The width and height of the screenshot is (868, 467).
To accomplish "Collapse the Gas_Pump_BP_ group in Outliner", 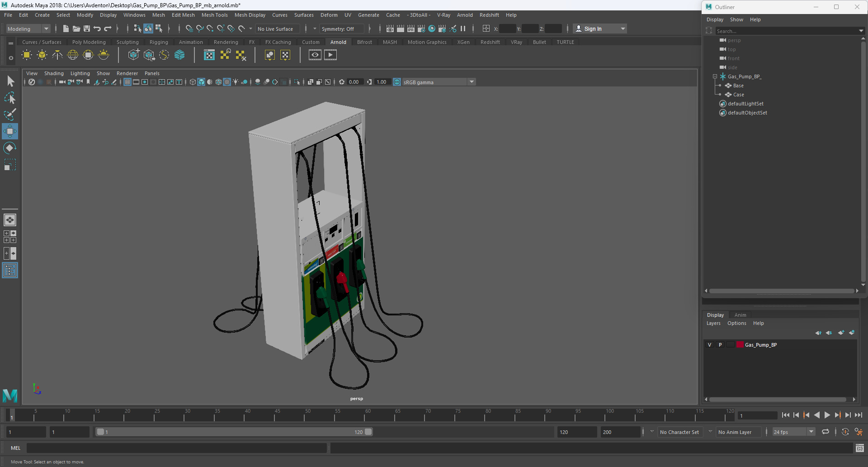I will pos(715,76).
